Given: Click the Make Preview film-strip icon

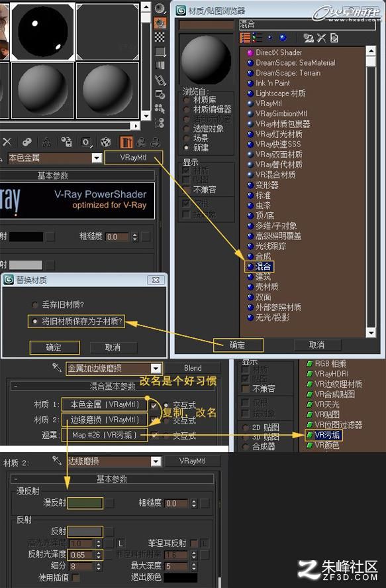Looking at the screenshot, I should (160, 80).
